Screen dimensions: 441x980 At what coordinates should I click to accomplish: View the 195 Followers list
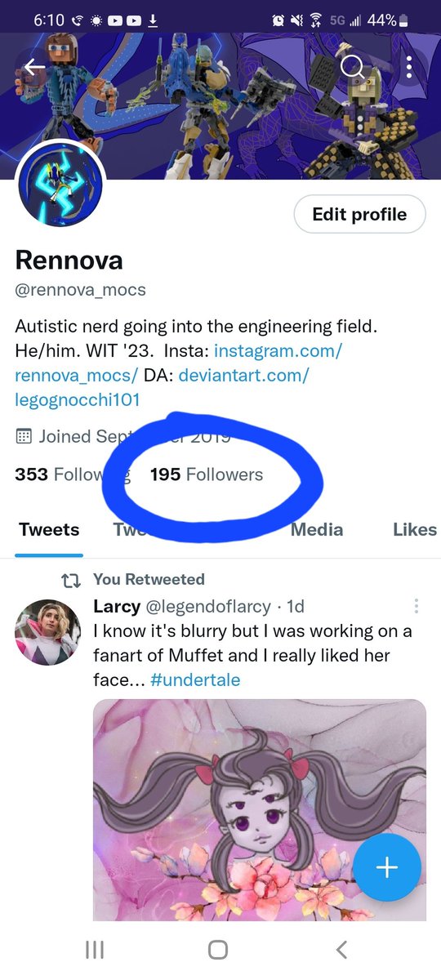(x=207, y=474)
